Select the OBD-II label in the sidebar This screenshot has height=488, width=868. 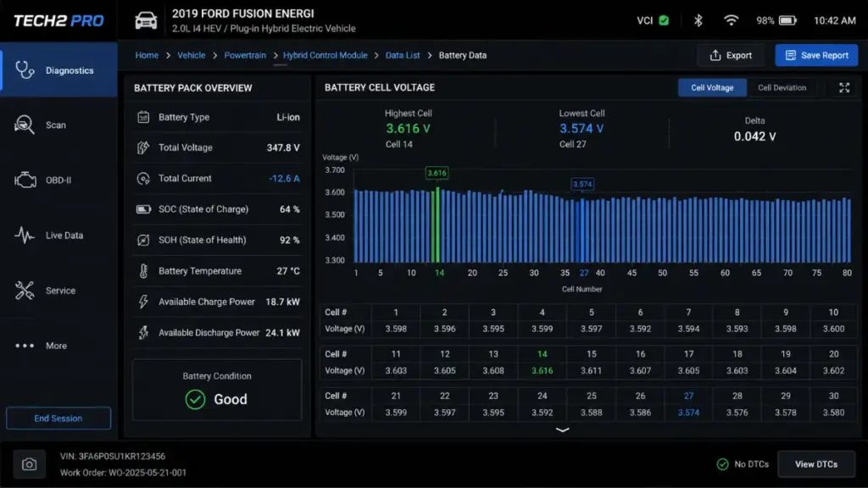point(58,180)
